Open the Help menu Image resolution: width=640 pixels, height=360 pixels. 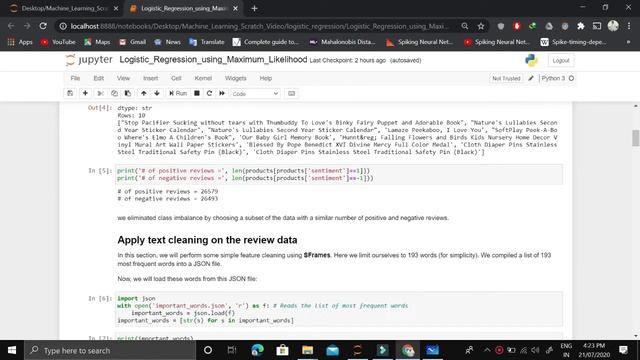(x=265, y=78)
